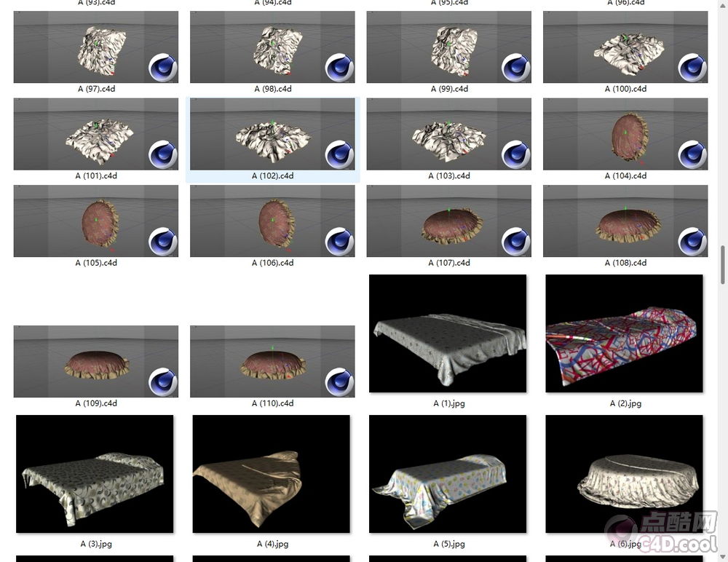
Task: Click the Cinema 4D icon on A (107).c4d
Action: (x=516, y=242)
